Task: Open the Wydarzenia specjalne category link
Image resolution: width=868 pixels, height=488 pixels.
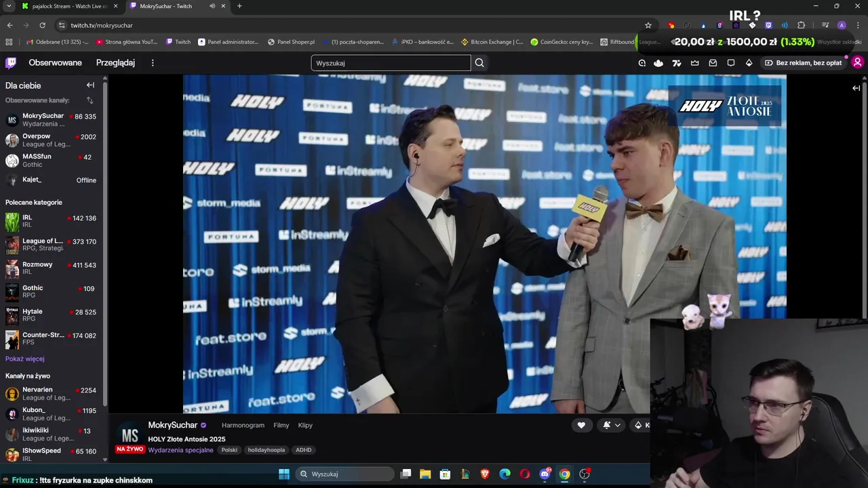Action: coord(180,450)
